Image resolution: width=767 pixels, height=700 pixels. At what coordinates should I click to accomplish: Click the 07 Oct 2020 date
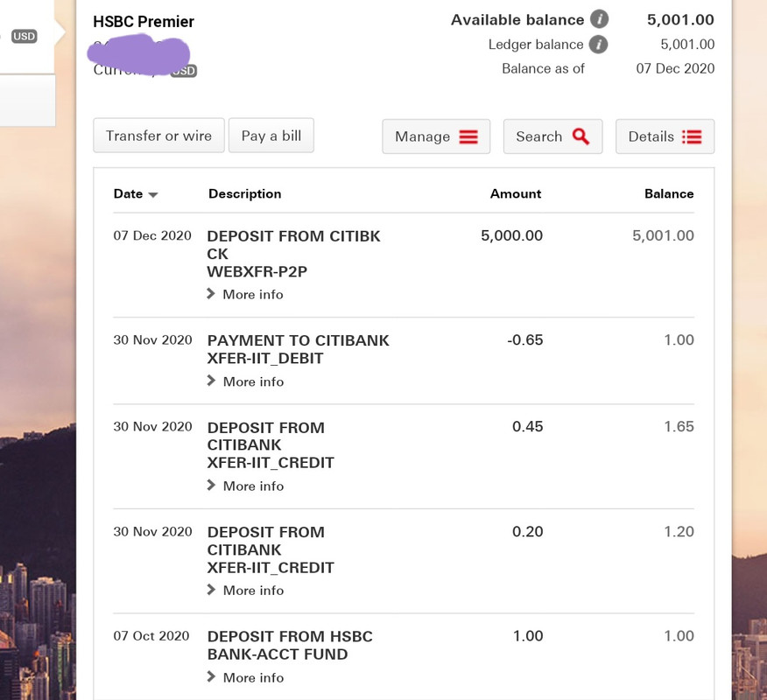click(151, 636)
